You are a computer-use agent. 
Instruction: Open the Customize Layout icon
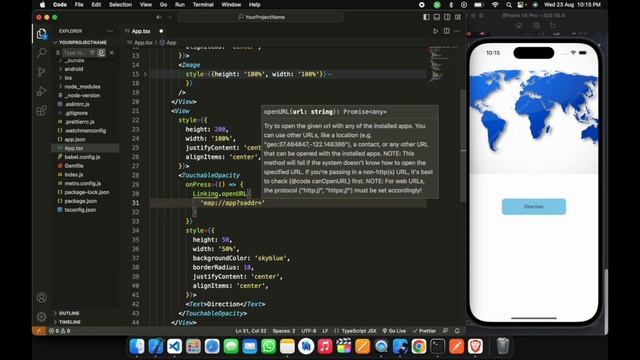point(458,17)
